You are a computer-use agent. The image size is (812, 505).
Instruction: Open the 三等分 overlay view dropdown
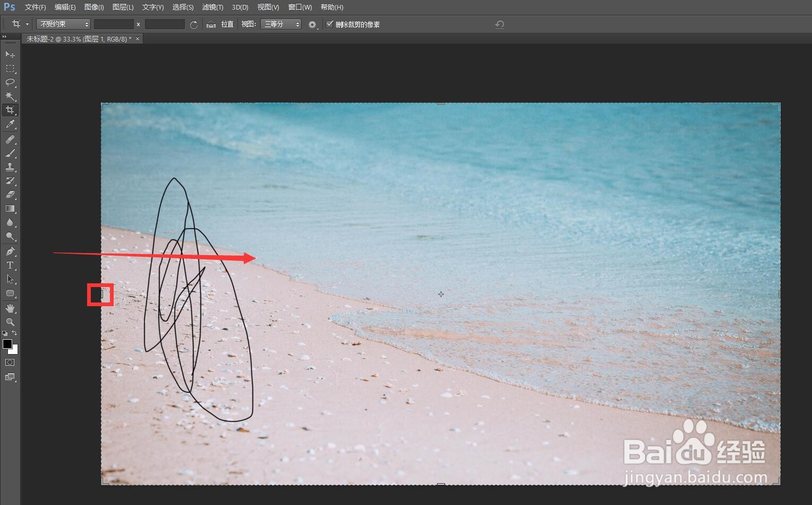pyautogui.click(x=281, y=24)
